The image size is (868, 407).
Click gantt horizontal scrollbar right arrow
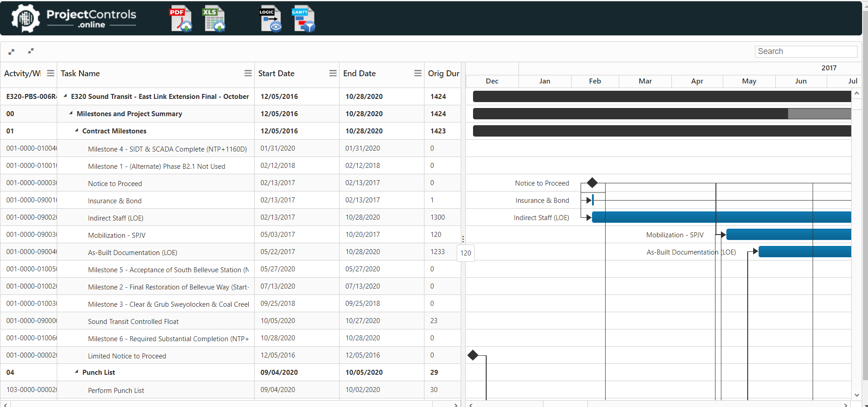click(x=846, y=404)
